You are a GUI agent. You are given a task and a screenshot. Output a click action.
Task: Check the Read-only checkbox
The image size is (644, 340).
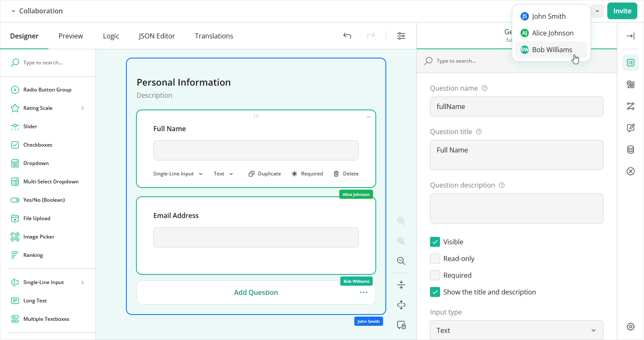point(435,259)
